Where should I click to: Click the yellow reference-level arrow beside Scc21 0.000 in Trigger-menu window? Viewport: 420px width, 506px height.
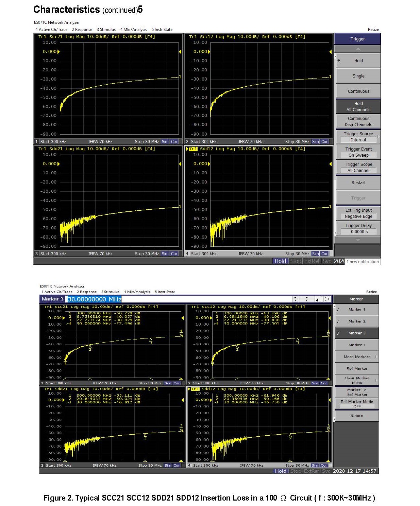pos(58,52)
